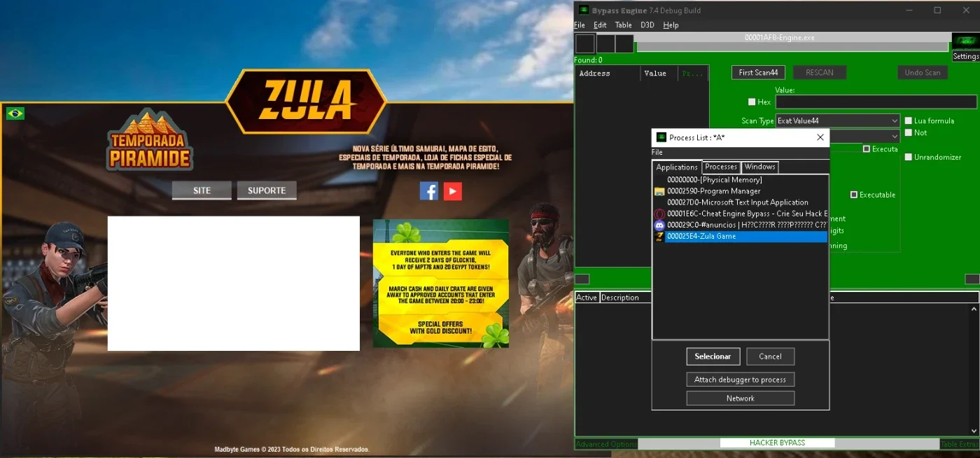980x458 pixels.
Task: Click the Undo Scan button
Action: point(923,72)
